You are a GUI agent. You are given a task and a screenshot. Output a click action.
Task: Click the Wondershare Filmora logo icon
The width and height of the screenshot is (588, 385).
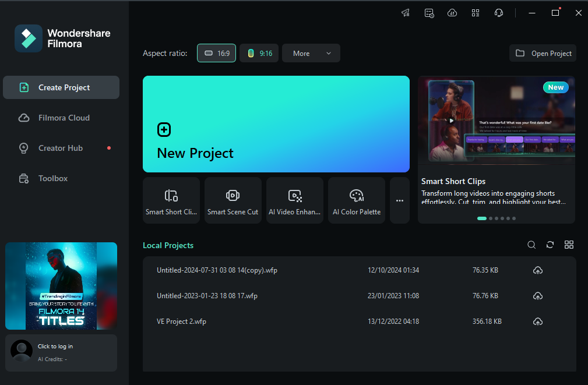[29, 38]
